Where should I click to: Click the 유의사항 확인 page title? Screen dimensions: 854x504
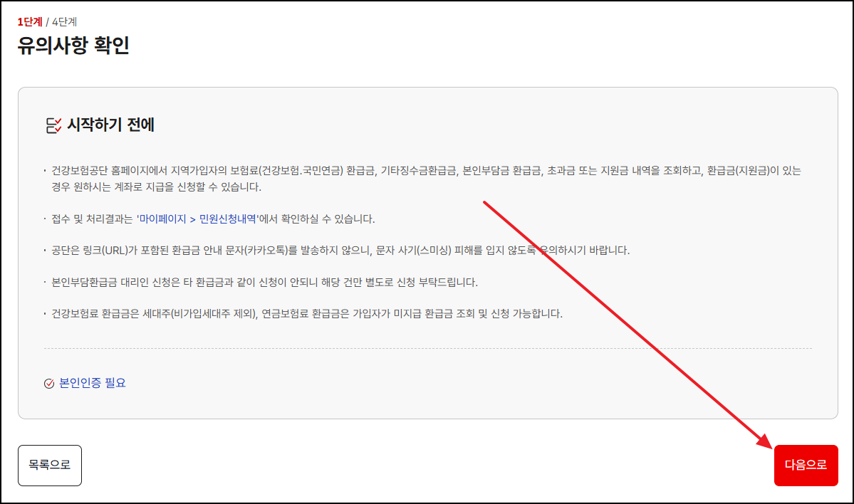73,45
